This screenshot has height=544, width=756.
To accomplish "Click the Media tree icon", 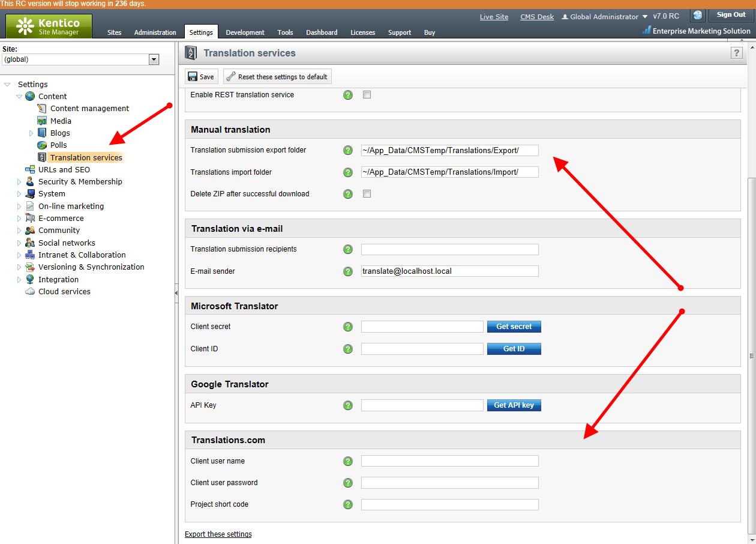I will tap(42, 121).
